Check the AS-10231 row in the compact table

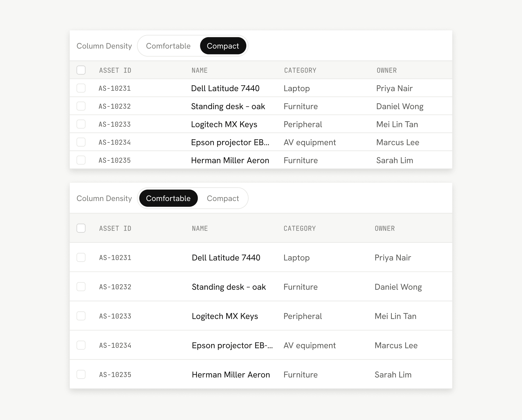click(81, 88)
